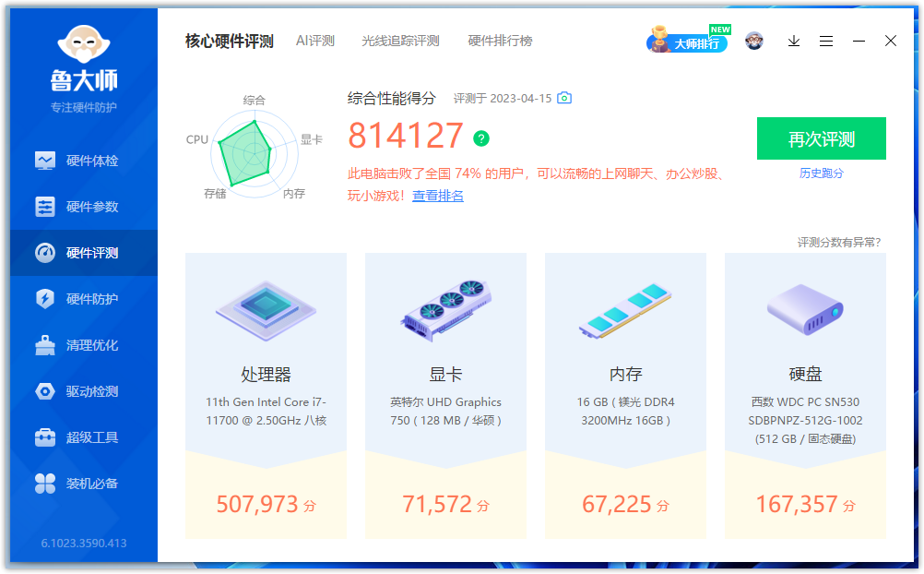Close the 鲁大师 window
Viewport: 924px width, 574px height.
(891, 41)
